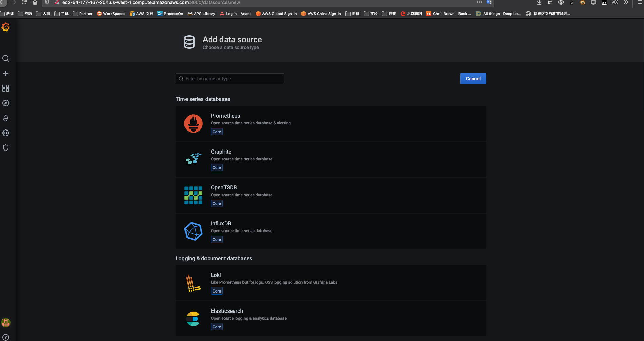Select the Prometheus data source
The width and height of the screenshot is (644, 341).
[331, 123]
